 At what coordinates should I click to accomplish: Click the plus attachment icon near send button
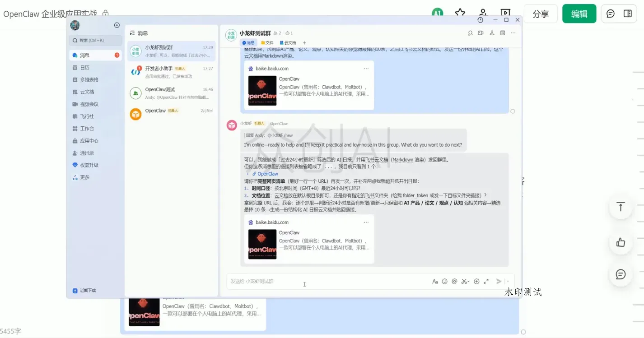[476, 281]
